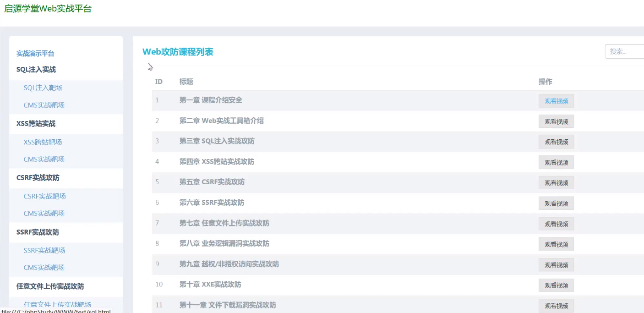Open the CSRF实战靶场 sidebar link
Viewport: 644px width, 313px height.
click(x=44, y=196)
